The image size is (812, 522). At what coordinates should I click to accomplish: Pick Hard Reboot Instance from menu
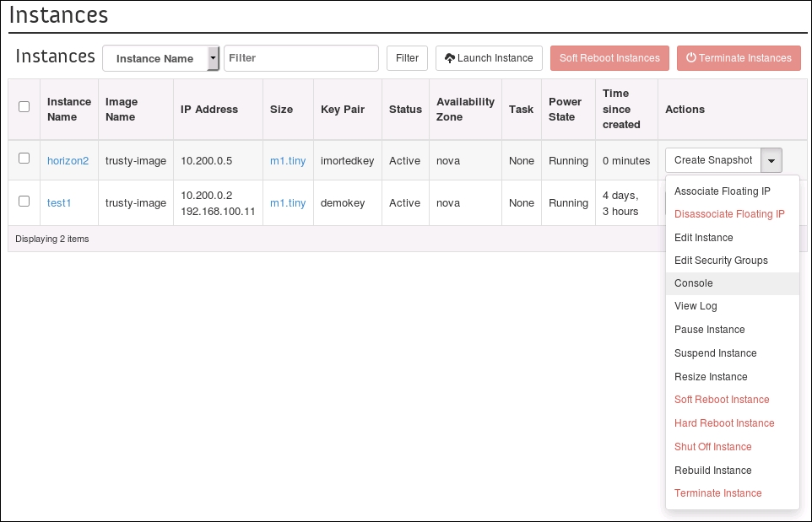pyautogui.click(x=724, y=423)
